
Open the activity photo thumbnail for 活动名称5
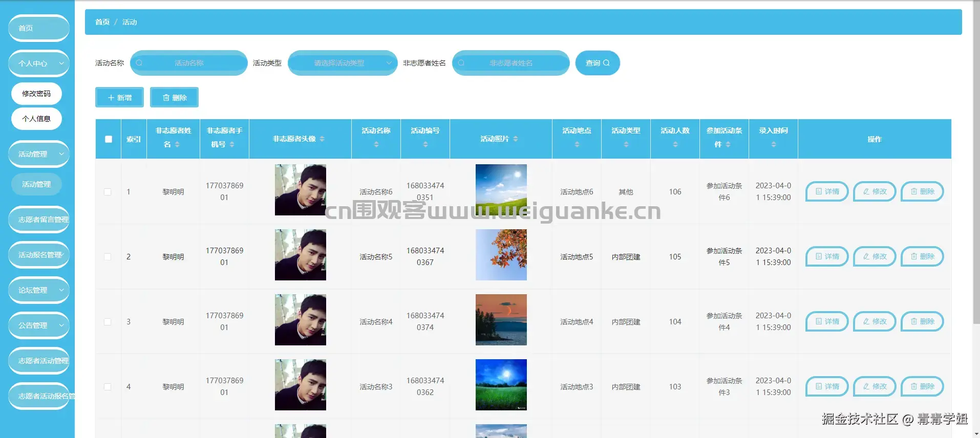click(501, 255)
